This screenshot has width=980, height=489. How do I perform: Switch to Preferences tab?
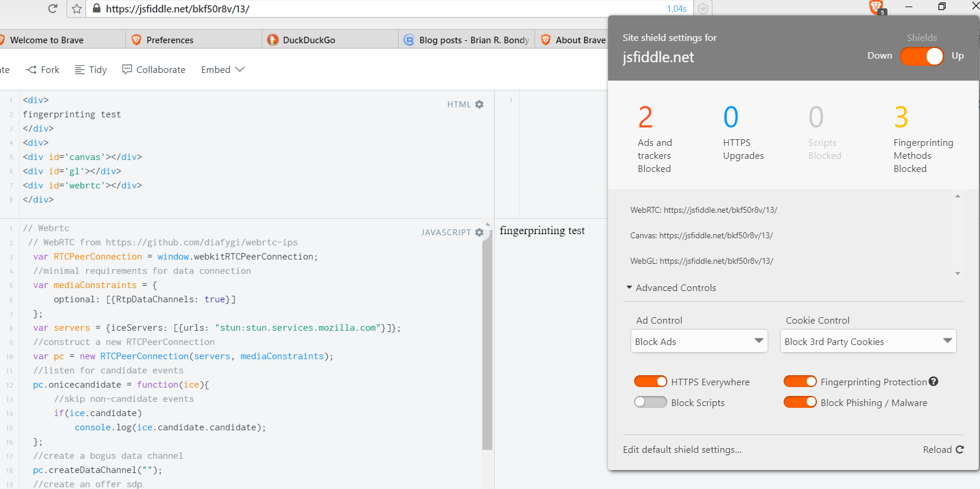193,40
